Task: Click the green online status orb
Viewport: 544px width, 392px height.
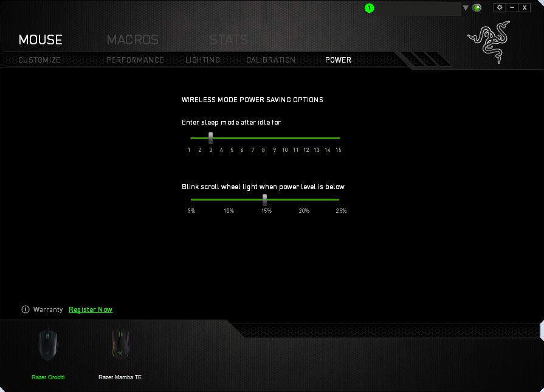Action: [477, 8]
